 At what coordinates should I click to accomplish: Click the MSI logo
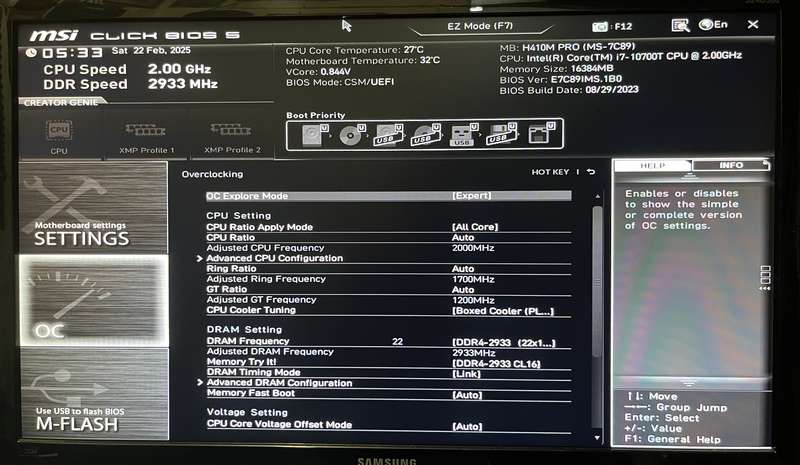(54, 35)
